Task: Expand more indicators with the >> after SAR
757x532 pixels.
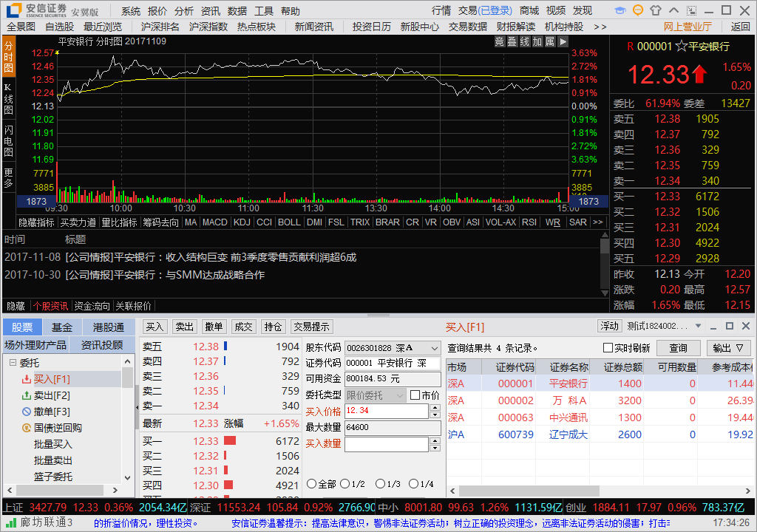Action: click(x=597, y=222)
